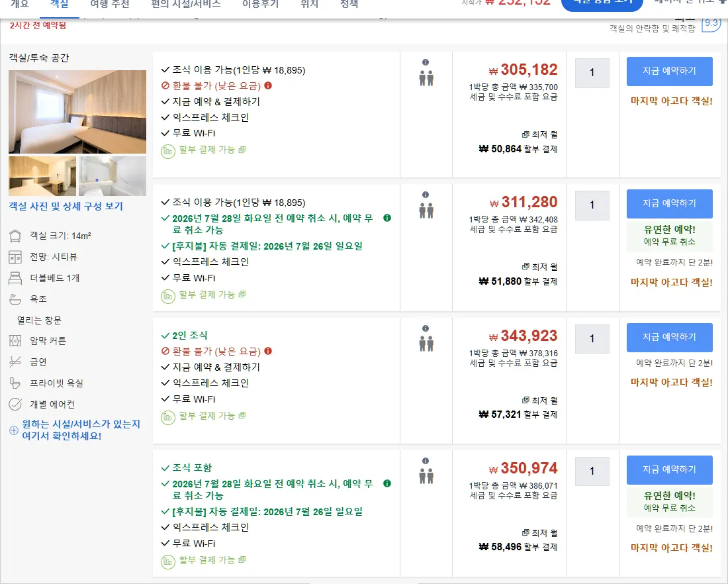Click 지금 예약하기 for 305,182 offer
Screen dimensions: 728x584
click(x=670, y=71)
